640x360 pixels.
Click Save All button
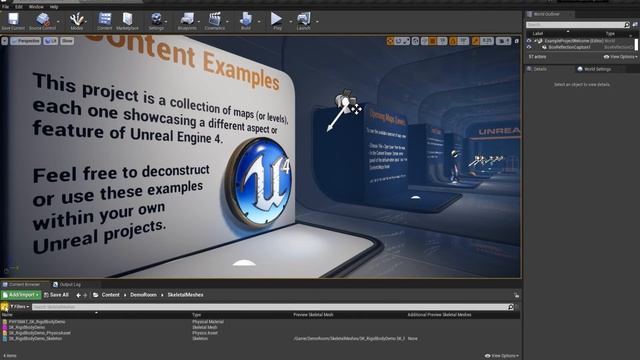pyautogui.click(x=56, y=295)
